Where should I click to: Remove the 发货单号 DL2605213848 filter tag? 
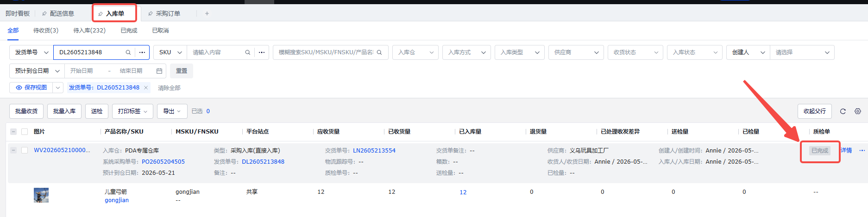(x=146, y=88)
